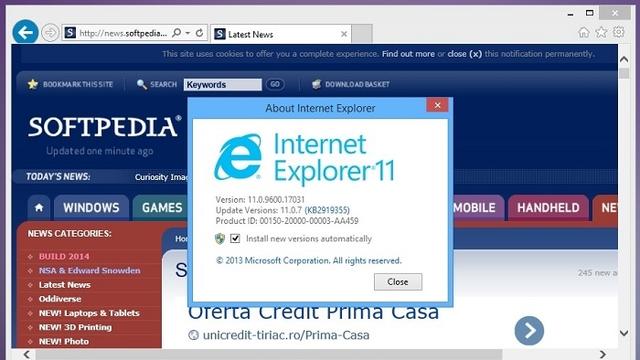Click the Find out more cookie link
Image resolution: width=640 pixels, height=360 pixels.
pos(408,54)
